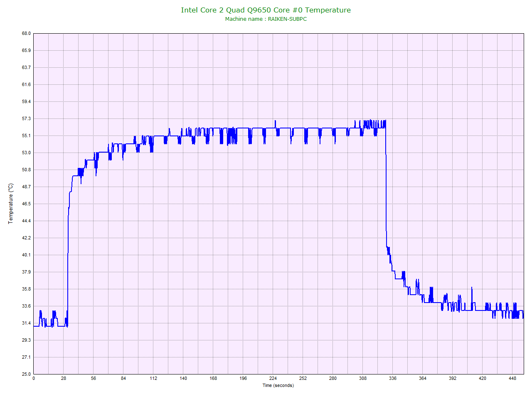Click the 420 label on the time axis

(483, 378)
